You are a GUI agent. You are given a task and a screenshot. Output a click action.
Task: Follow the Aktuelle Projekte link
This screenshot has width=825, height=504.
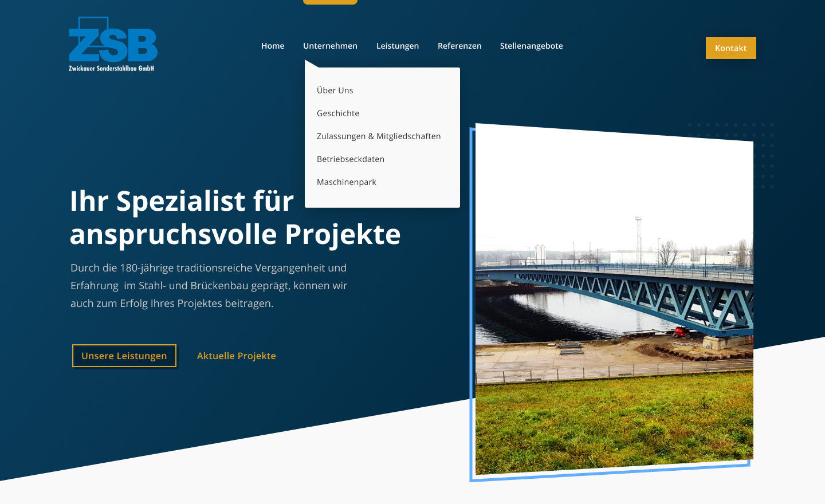237,356
